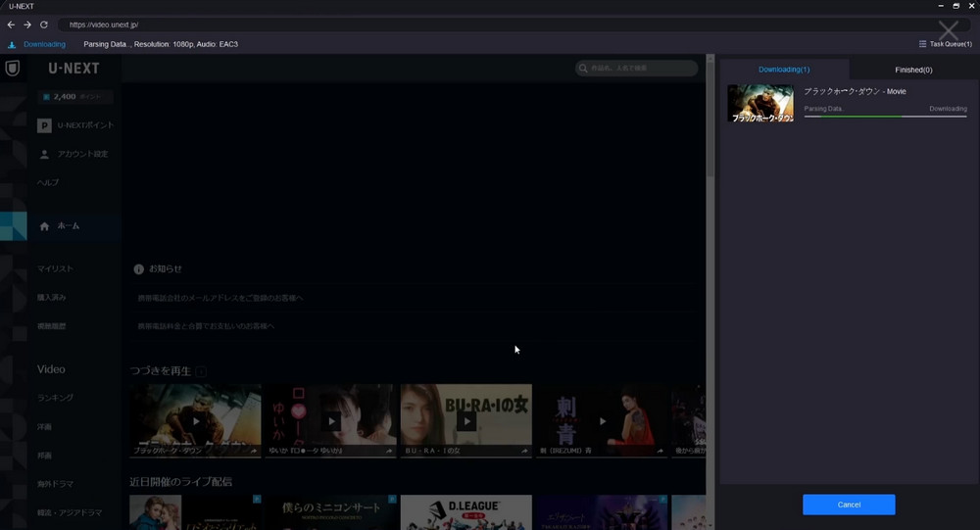980x530 pixels.
Task: Click the 近日開催のライブ配信 heading
Action: (x=180, y=482)
